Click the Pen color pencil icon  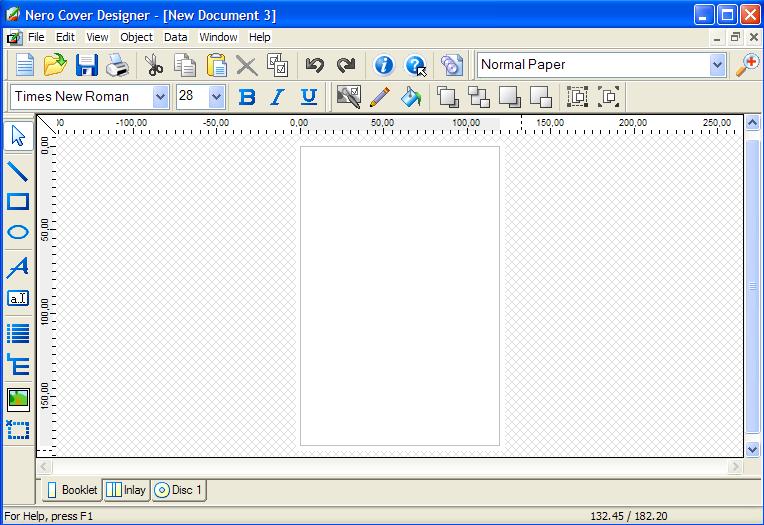pos(380,97)
